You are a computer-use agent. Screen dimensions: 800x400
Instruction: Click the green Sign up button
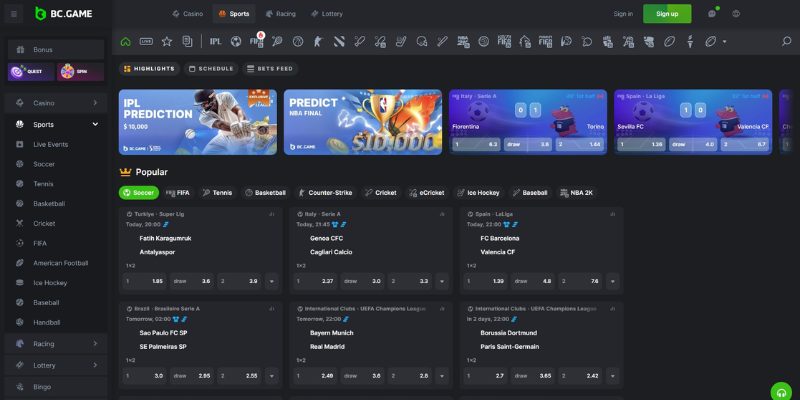tap(666, 14)
